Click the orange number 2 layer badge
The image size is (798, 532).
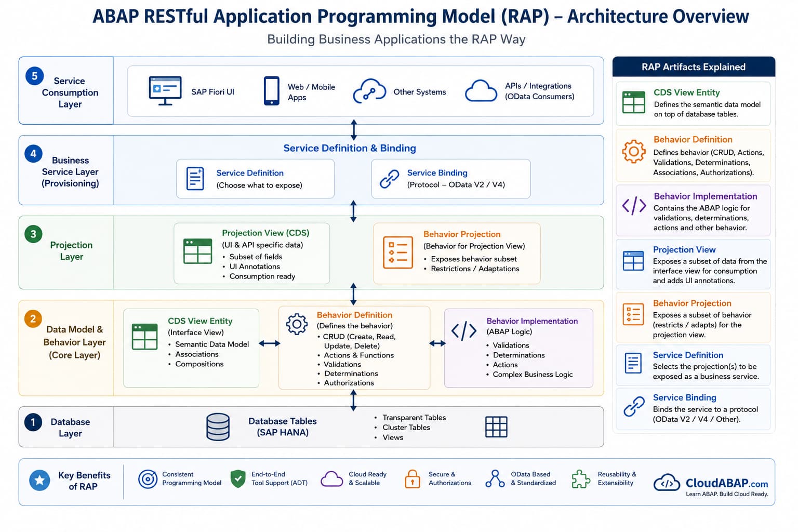(x=33, y=318)
